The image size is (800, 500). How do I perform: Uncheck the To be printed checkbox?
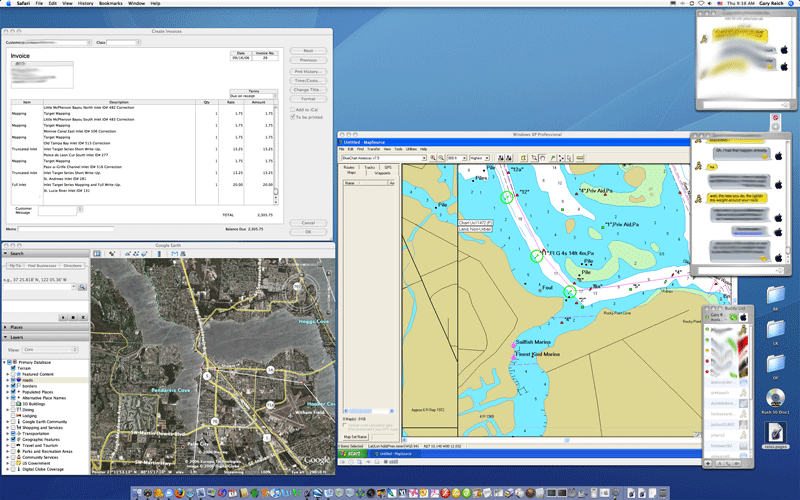tap(292, 117)
